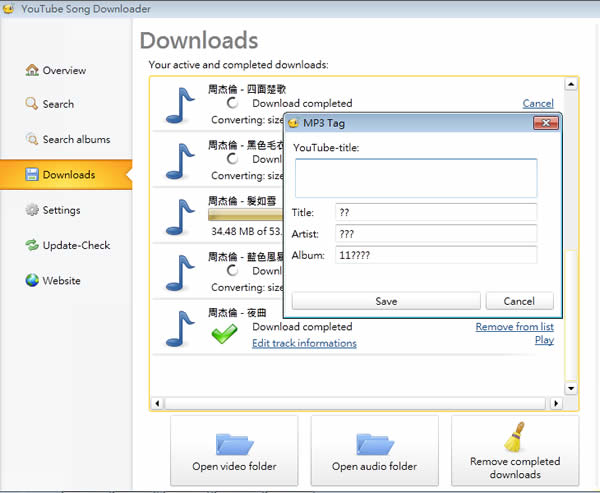Image resolution: width=600 pixels, height=493 pixels.
Task: Click music note icon for 黑色毛衣 download
Action: [180, 162]
